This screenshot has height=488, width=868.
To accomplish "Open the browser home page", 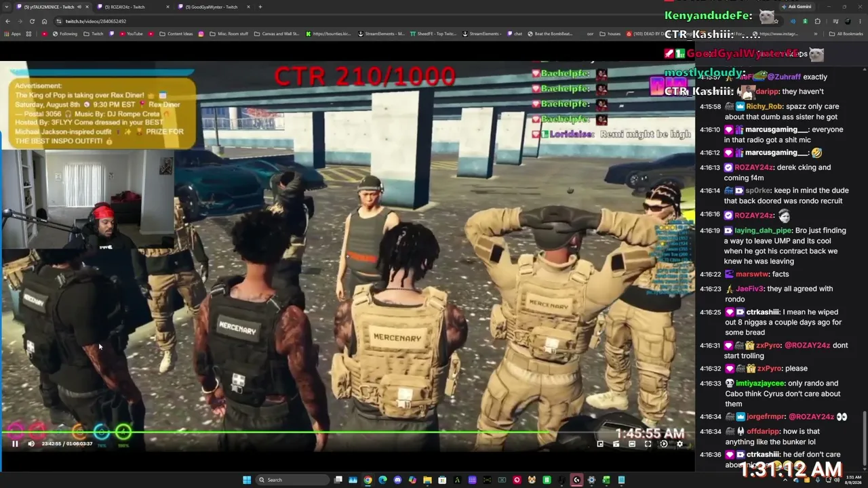I will click(44, 21).
